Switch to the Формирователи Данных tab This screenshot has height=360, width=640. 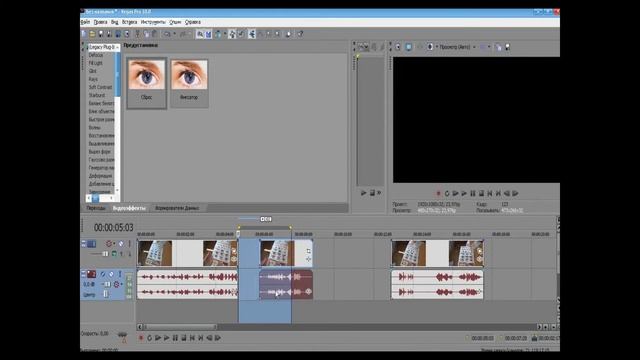click(x=177, y=208)
